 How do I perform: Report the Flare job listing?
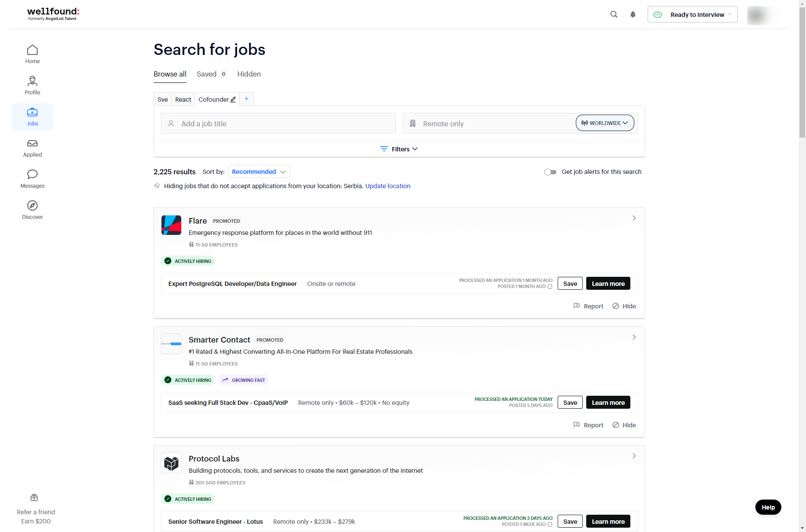click(x=588, y=306)
